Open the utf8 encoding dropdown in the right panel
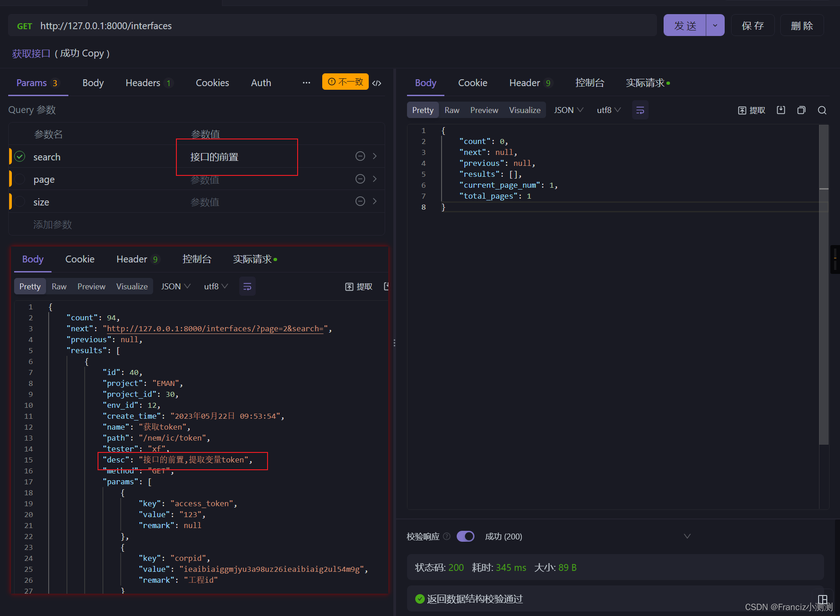Image resolution: width=840 pixels, height=616 pixels. tap(608, 110)
